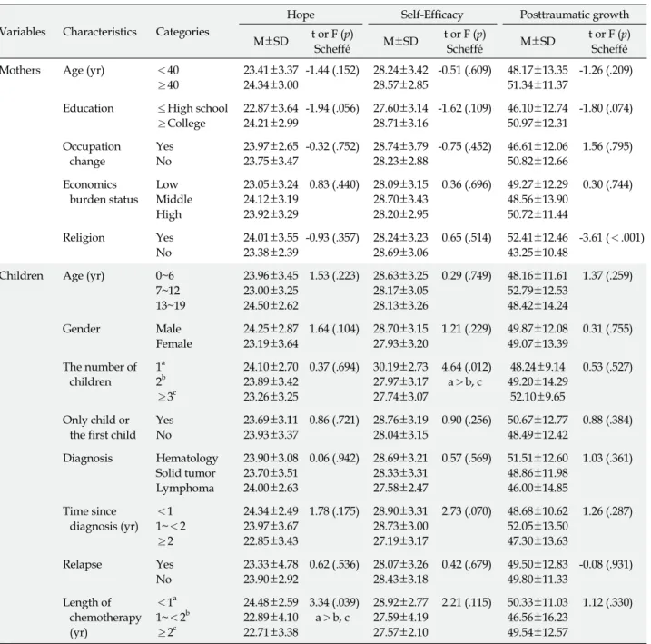Click the '0~6' age category
Image resolution: width=651 pixels, height=644 pixels.
tap(165, 276)
